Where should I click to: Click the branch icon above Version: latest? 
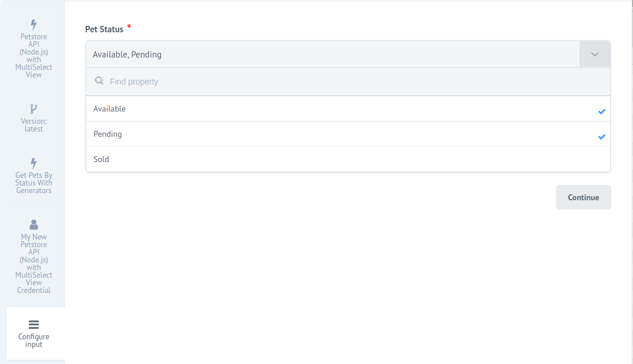click(x=34, y=109)
